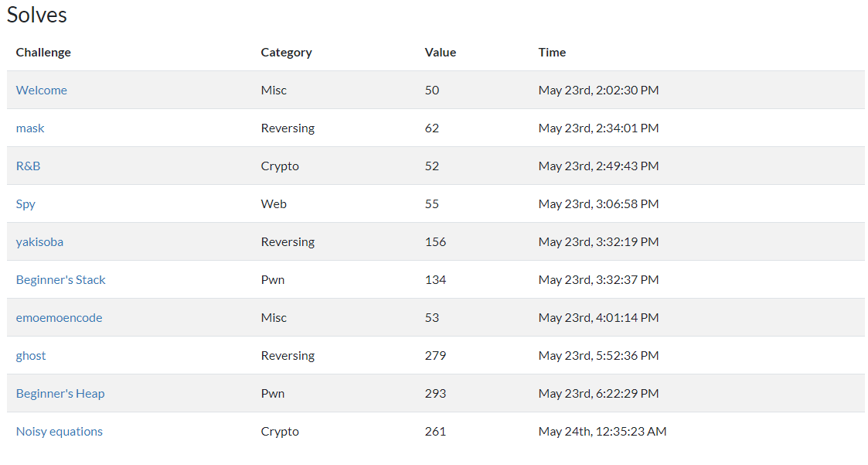Open the Spy challenge link
Image resolution: width=868 pixels, height=465 pixels.
click(x=26, y=204)
